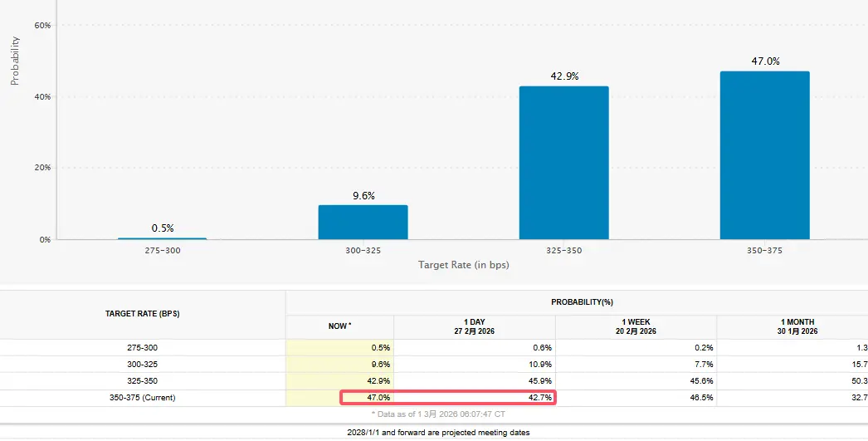The height and width of the screenshot is (441, 868).
Task: Select the 1 MONTH column header
Action: pos(797,326)
